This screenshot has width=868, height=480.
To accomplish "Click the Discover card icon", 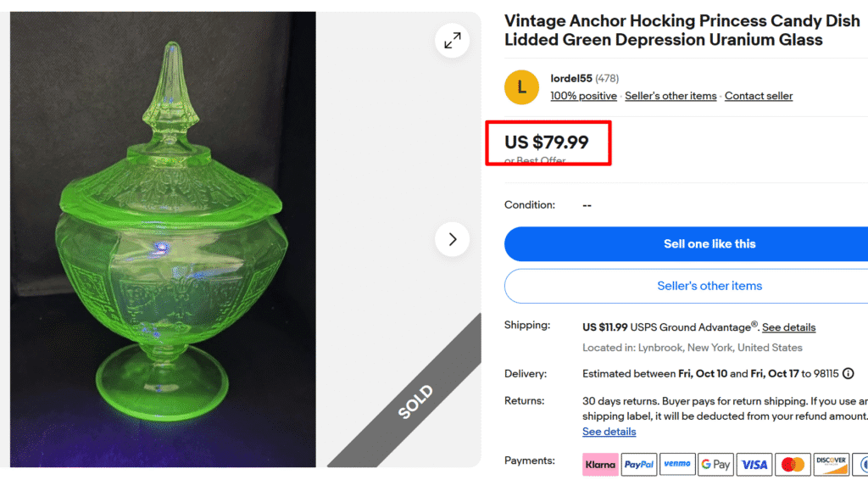I will 831,464.
